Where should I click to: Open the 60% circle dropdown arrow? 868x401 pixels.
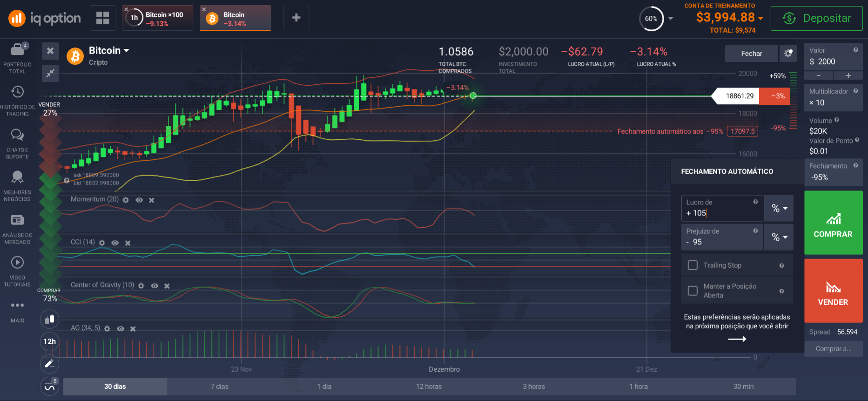[x=671, y=19]
